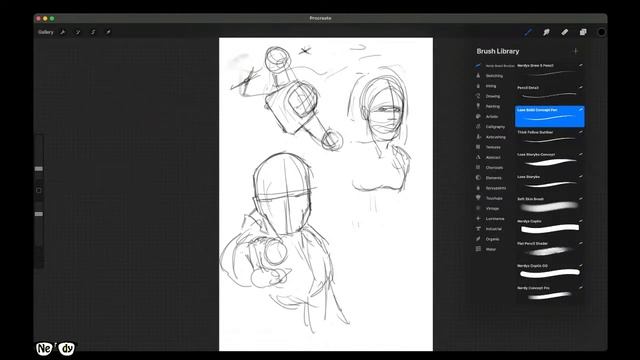Choose the highlighted blue Concept Pen brush
The image size is (640, 360).
click(x=549, y=116)
